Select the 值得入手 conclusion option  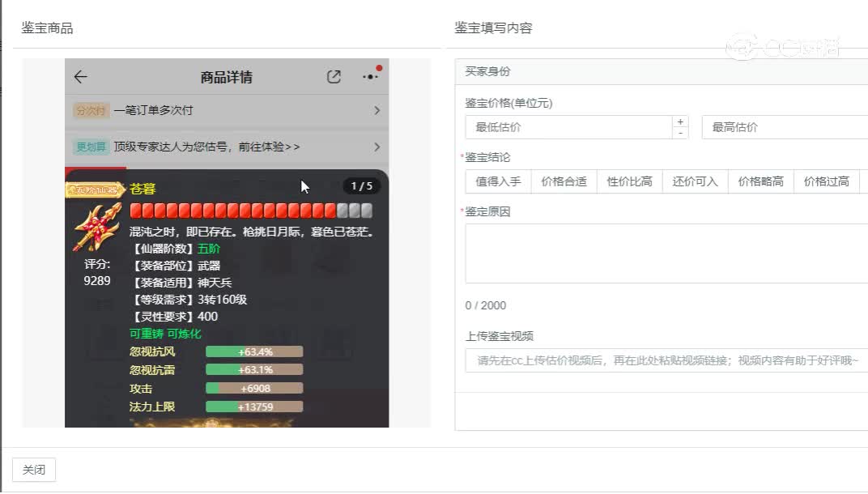click(x=498, y=181)
